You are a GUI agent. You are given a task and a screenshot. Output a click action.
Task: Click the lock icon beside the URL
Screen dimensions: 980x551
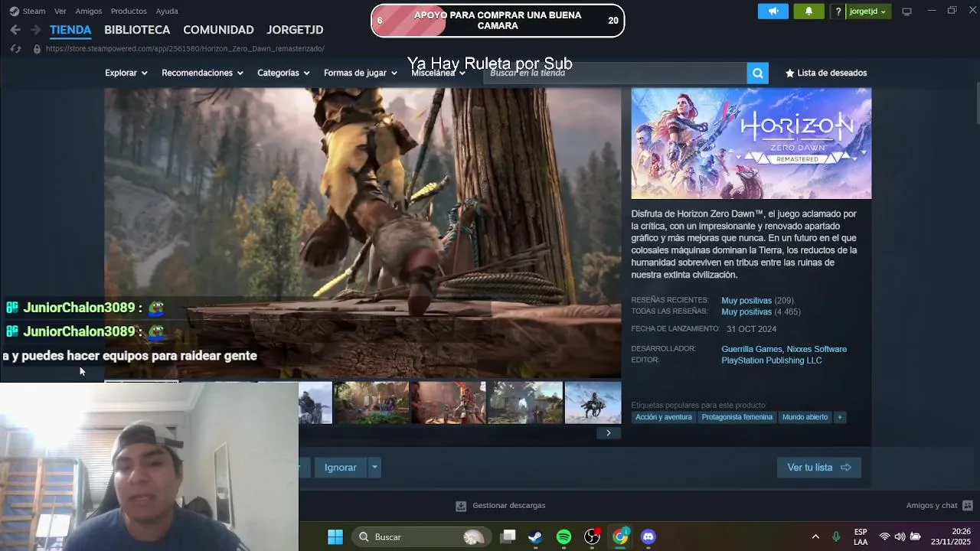(x=37, y=48)
